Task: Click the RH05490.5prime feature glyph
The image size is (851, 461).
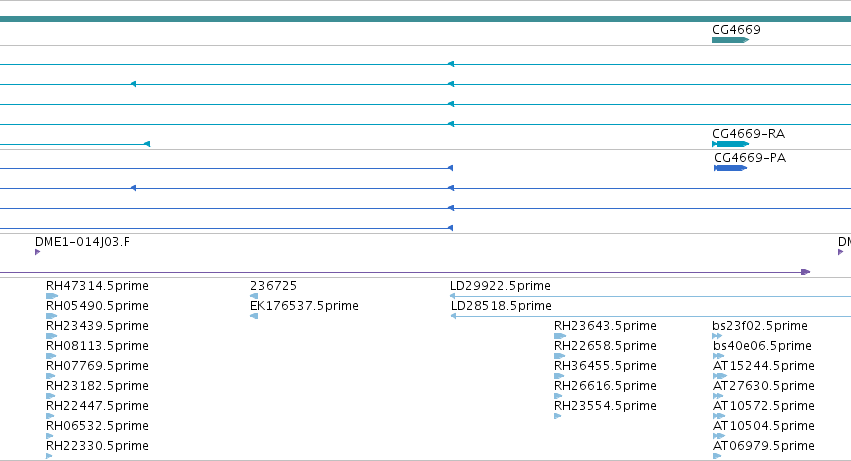Action: [x=52, y=316]
